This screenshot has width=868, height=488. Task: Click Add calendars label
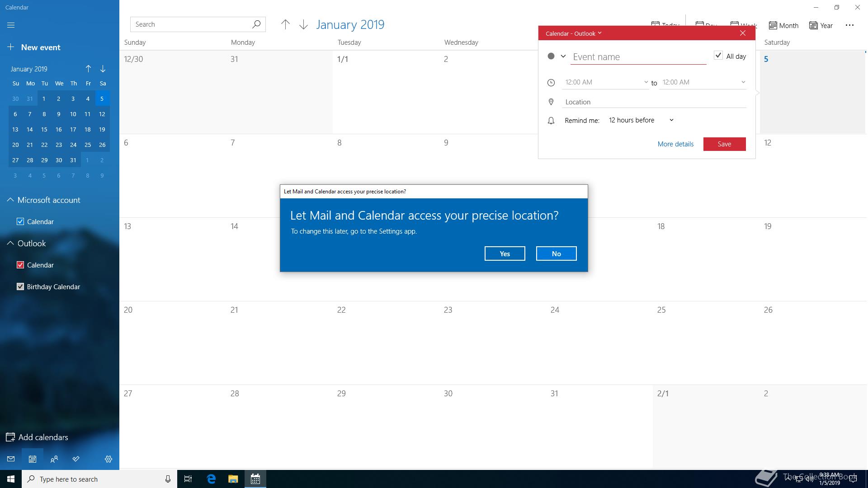pos(43,437)
